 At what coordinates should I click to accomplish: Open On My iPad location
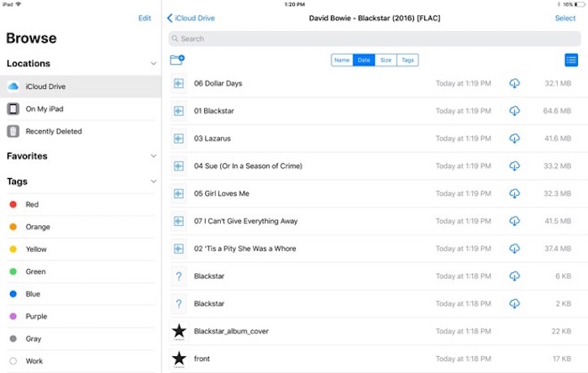[x=81, y=108]
